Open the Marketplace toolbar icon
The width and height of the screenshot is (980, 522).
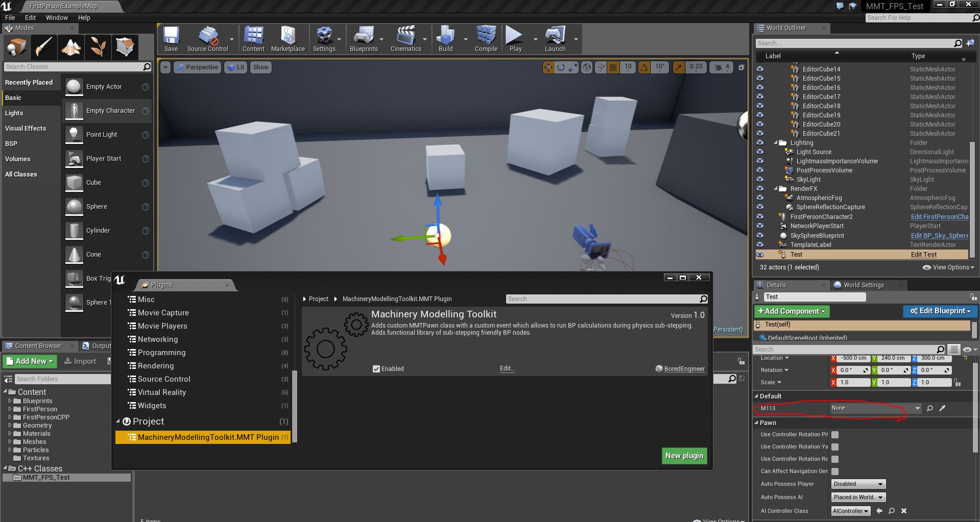point(288,39)
